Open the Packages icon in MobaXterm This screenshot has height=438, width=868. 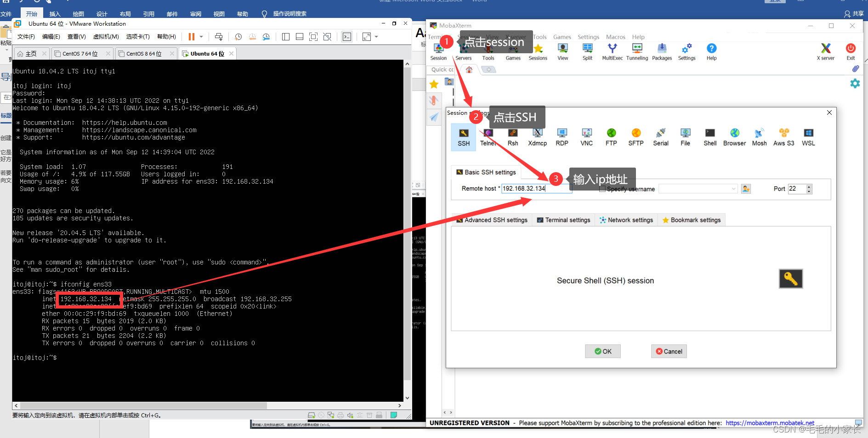(662, 51)
